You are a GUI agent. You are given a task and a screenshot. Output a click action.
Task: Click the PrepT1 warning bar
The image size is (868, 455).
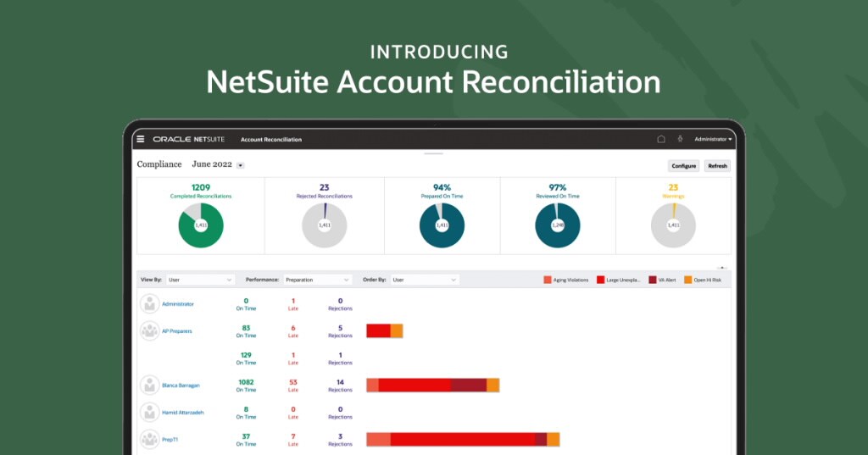coord(464,440)
